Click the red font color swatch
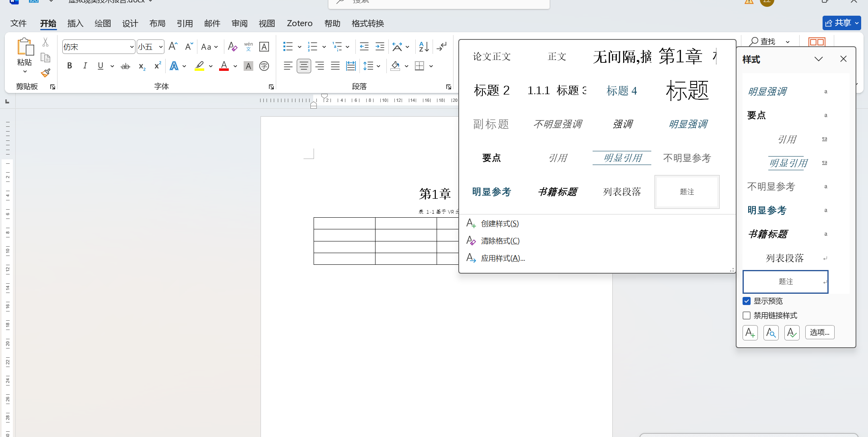The image size is (868, 437). pyautogui.click(x=224, y=66)
